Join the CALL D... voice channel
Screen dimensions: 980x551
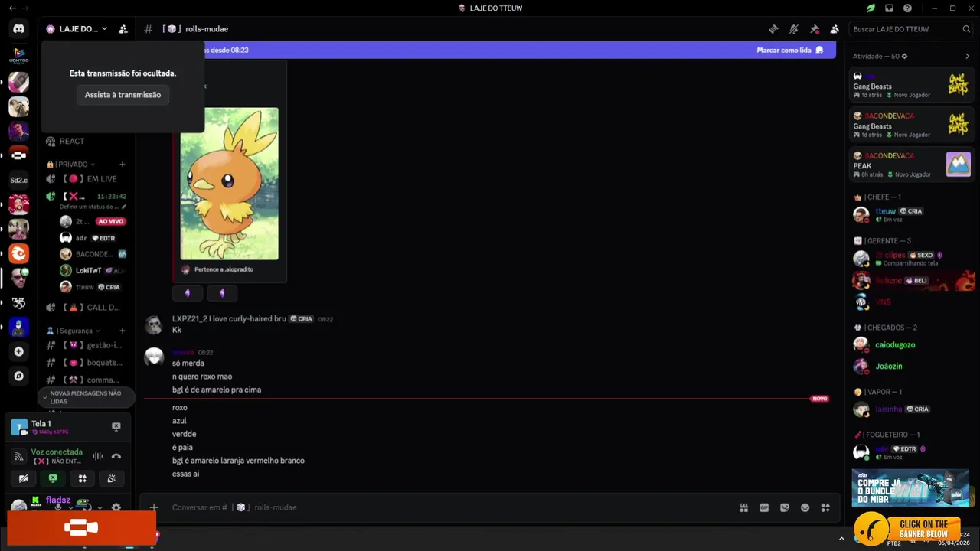(84, 308)
